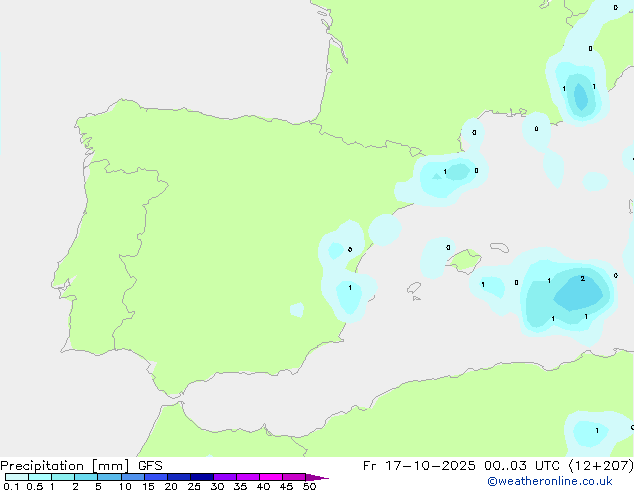Click the '2' precipitation value on the map
The width and height of the screenshot is (634, 490).
[x=582, y=279]
